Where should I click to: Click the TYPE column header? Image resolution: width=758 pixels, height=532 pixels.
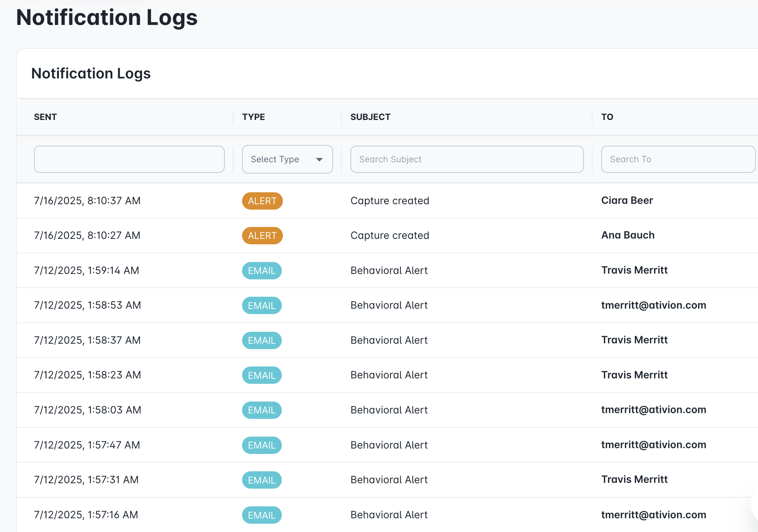[253, 117]
